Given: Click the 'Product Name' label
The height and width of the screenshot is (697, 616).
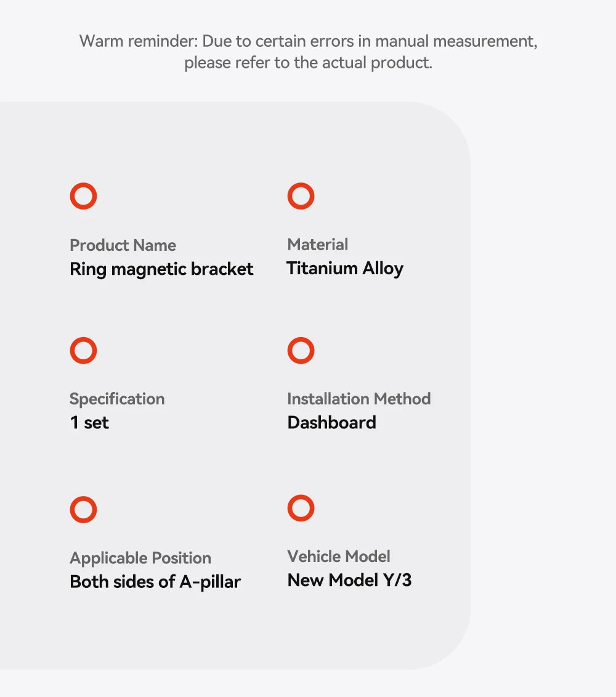Looking at the screenshot, I should coord(123,245).
